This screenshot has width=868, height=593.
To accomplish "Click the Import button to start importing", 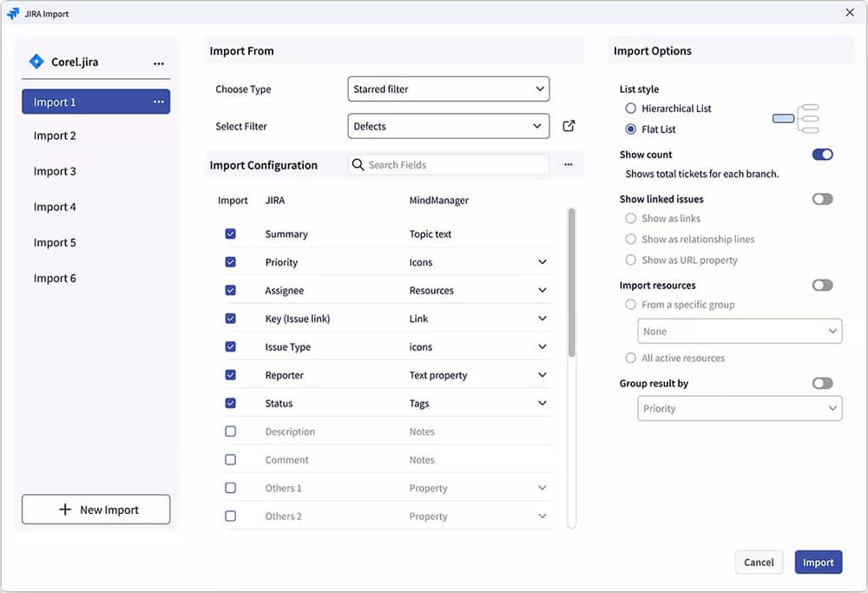I will coord(818,562).
